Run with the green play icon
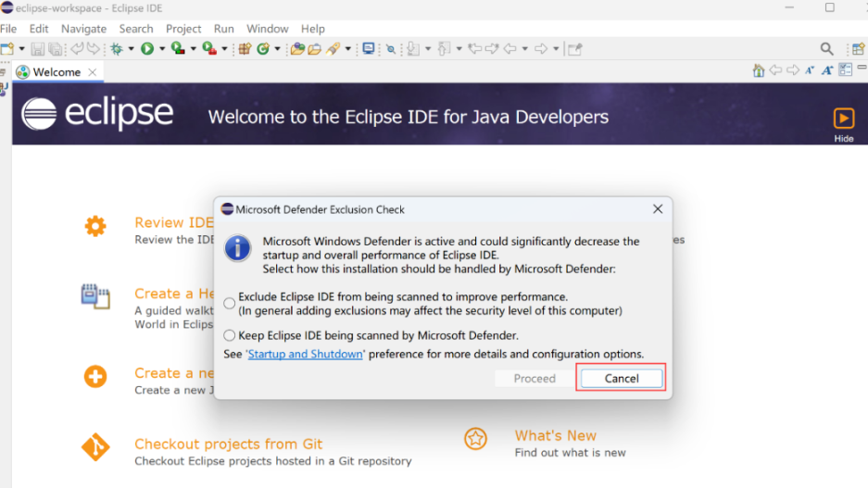Image resolution: width=868 pixels, height=488 pixels. click(147, 49)
